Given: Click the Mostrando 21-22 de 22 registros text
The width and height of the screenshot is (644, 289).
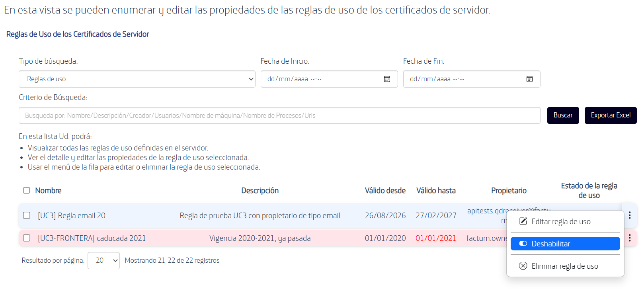Looking at the screenshot, I should (172, 260).
